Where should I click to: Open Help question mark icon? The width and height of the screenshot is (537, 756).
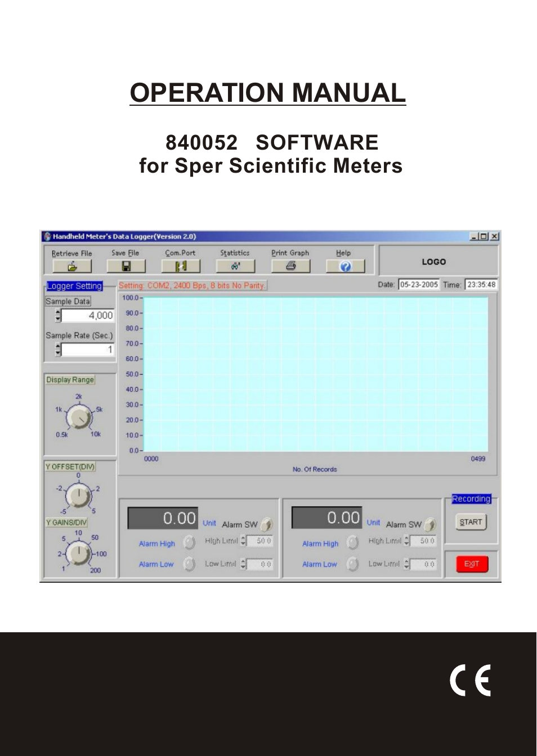tap(346, 266)
